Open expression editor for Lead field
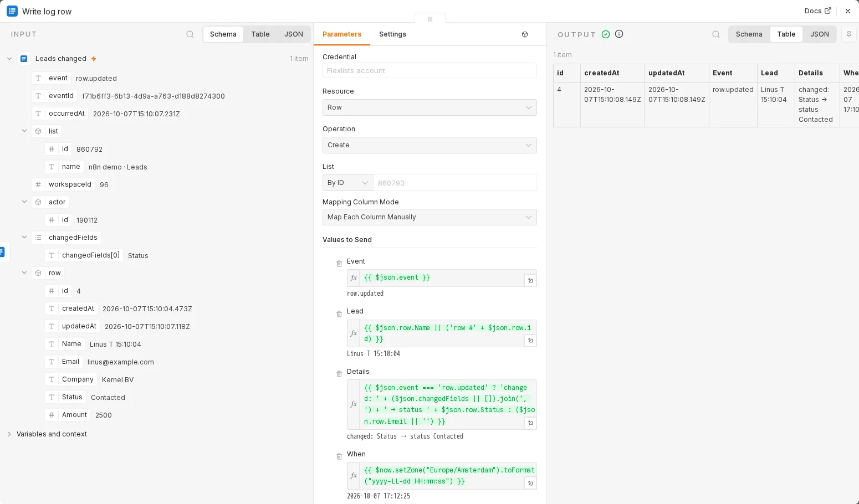859x504 pixels. pos(530,341)
